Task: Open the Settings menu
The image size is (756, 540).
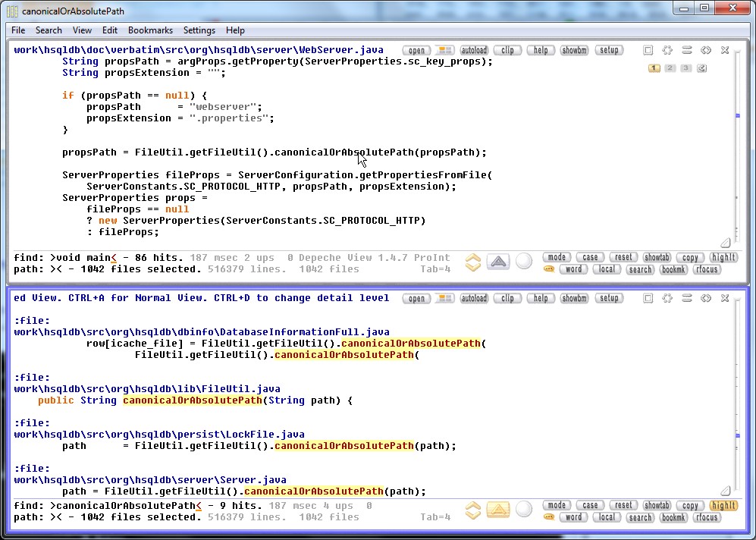Action: (199, 30)
